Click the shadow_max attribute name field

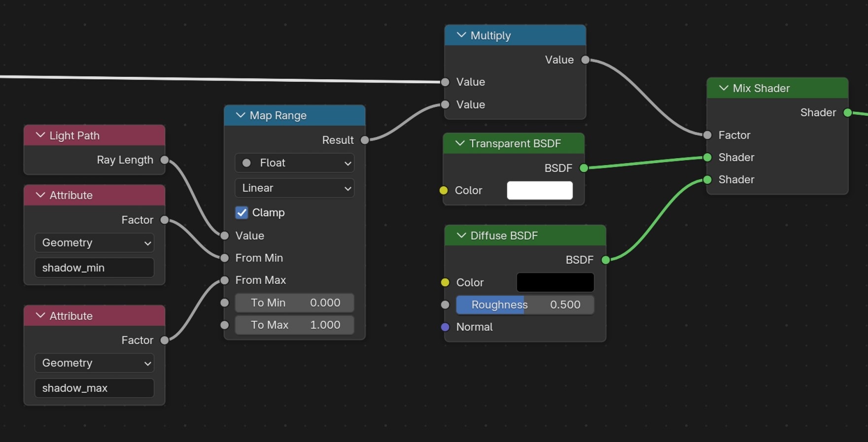[x=94, y=388]
